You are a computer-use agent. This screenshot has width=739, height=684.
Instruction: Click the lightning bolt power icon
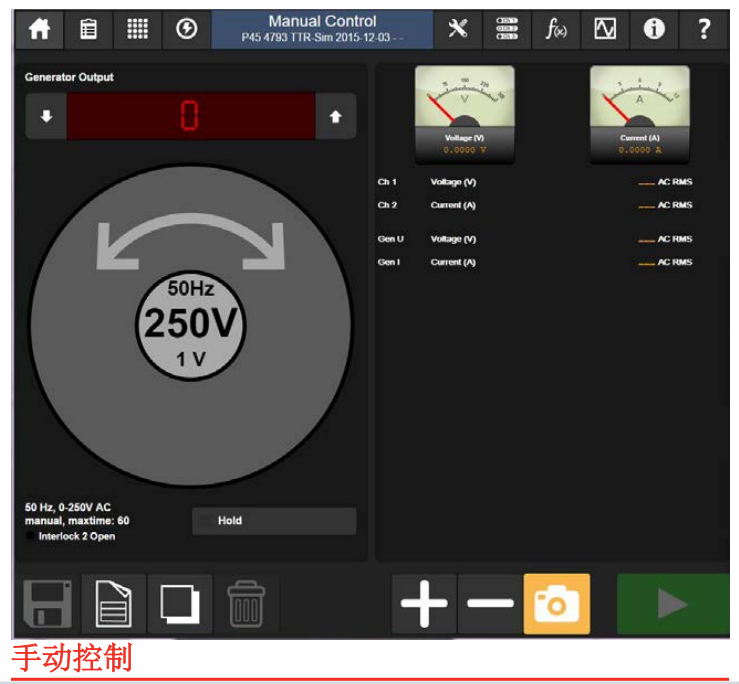(186, 29)
